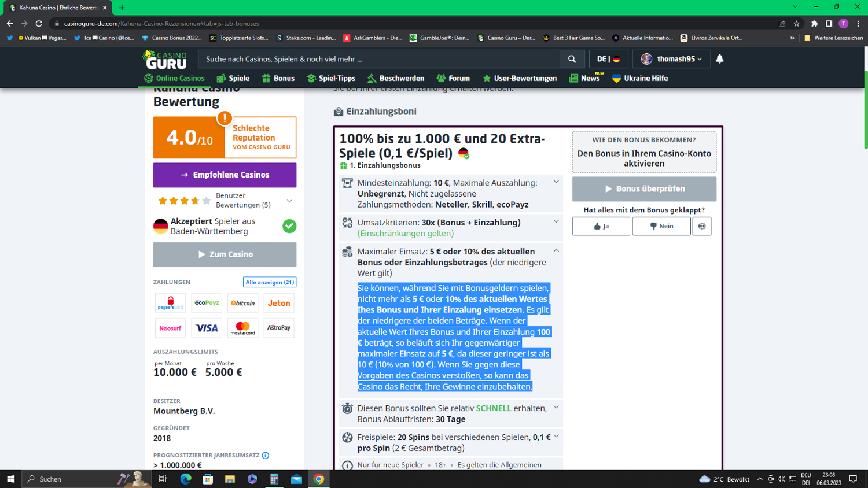Collapse the Maximaler Einsatz section
868x488 pixels.
(556, 251)
